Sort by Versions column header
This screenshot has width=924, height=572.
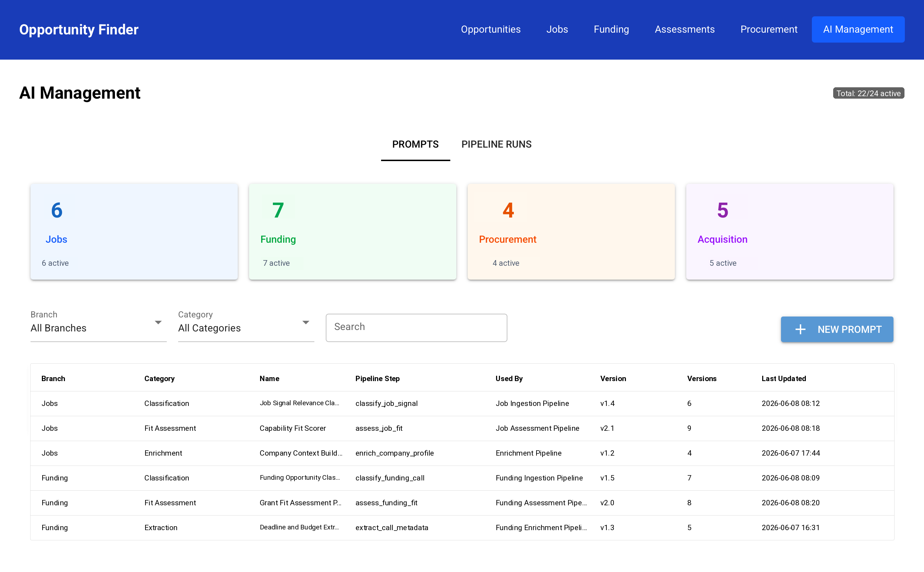[x=702, y=379]
